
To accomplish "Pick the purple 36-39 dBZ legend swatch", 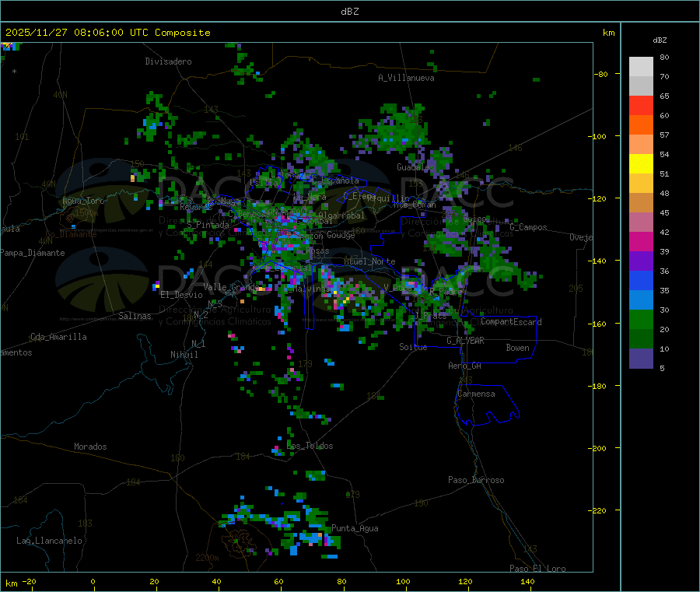I will [641, 261].
